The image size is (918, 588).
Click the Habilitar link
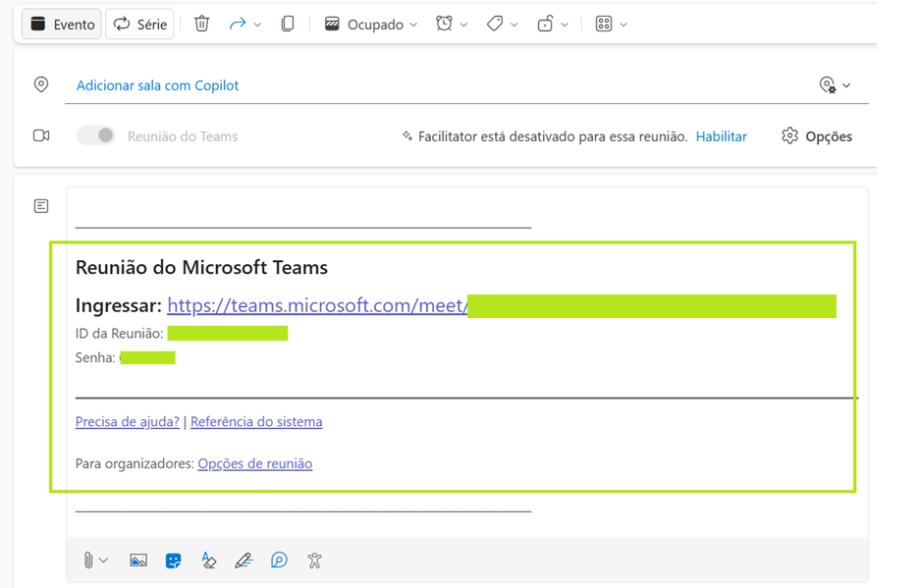point(722,136)
